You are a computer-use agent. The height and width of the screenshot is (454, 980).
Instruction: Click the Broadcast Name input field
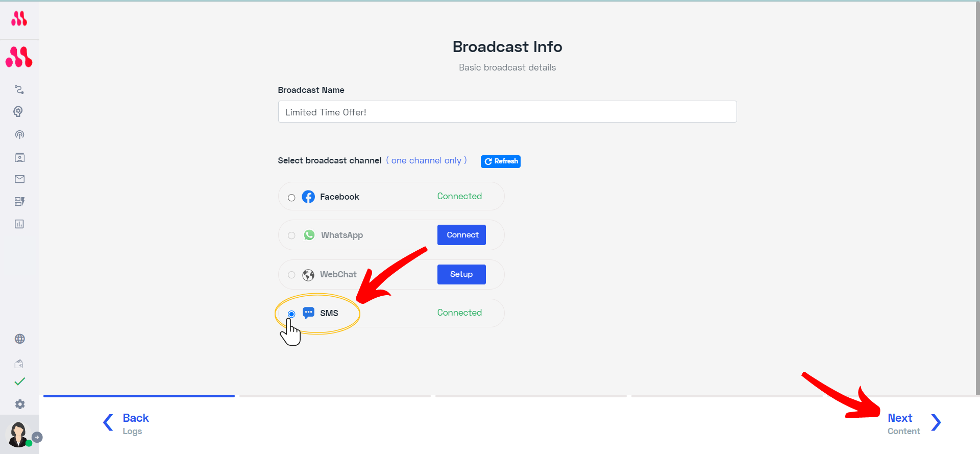point(507,112)
